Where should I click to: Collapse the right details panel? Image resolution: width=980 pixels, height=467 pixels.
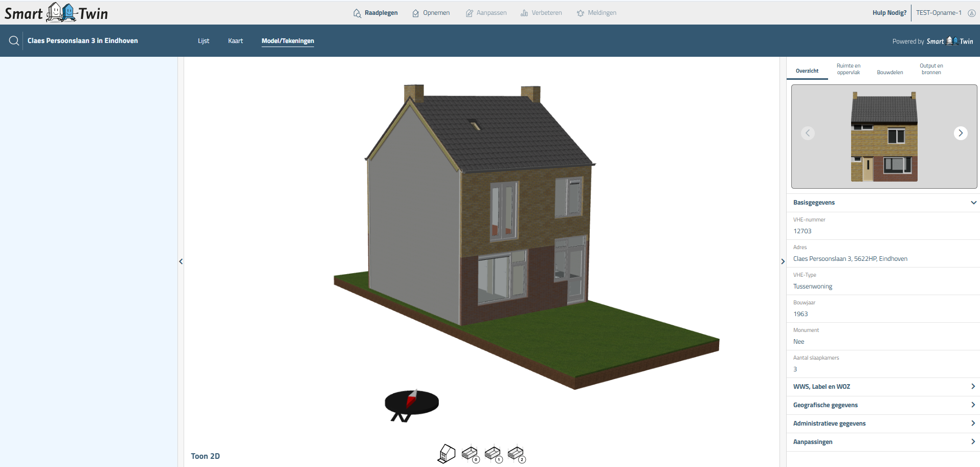click(783, 261)
